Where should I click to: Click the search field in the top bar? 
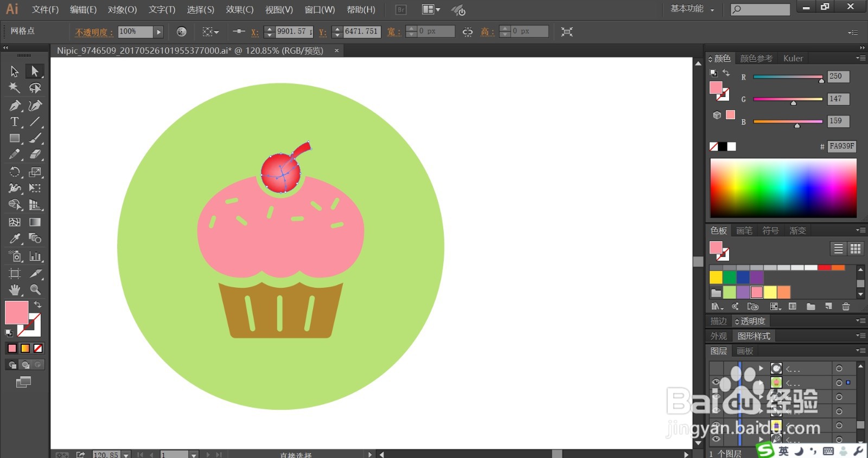point(760,9)
